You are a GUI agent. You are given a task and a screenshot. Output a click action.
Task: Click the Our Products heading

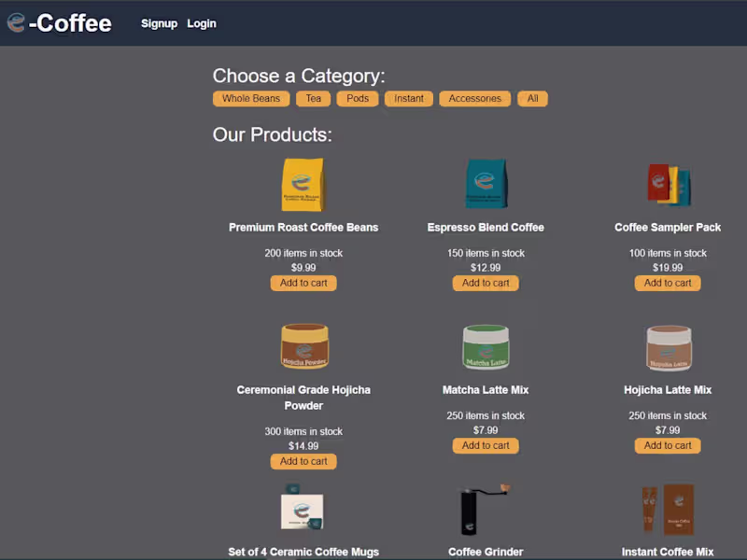tap(272, 134)
